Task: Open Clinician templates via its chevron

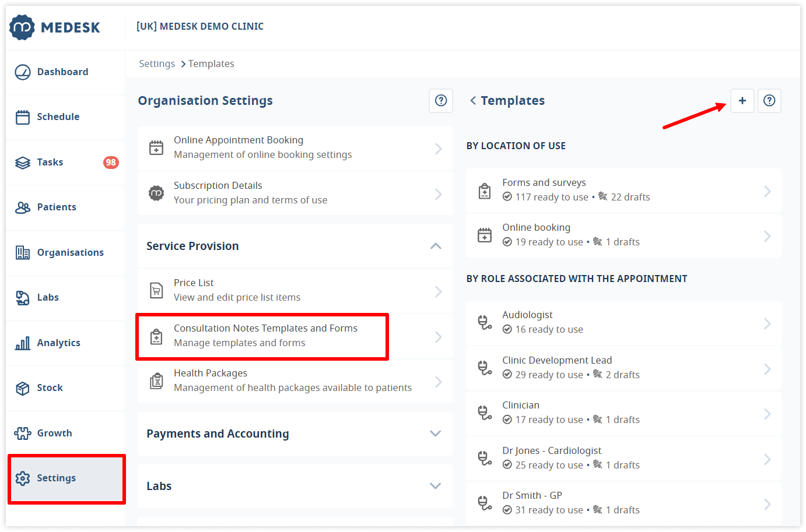Action: (768, 414)
